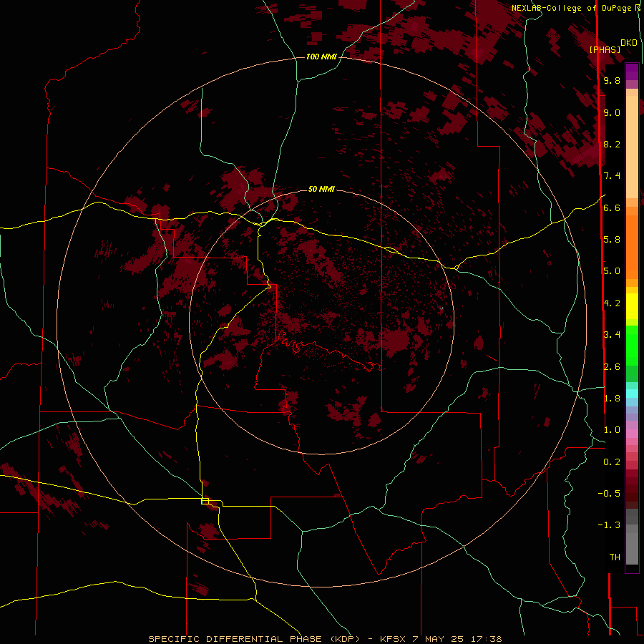This screenshot has width=644, height=644.
Task: Click the 3.4 scale value
Action: [612, 335]
